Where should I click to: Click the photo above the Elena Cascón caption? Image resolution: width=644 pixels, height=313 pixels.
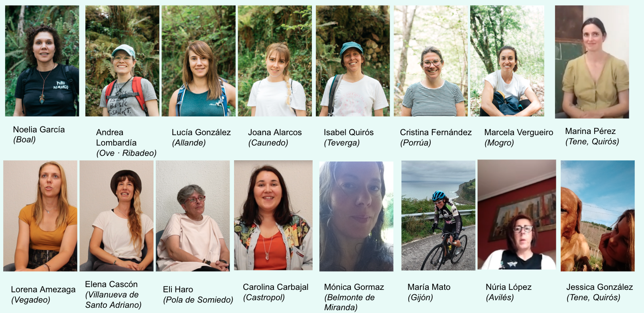(116, 216)
